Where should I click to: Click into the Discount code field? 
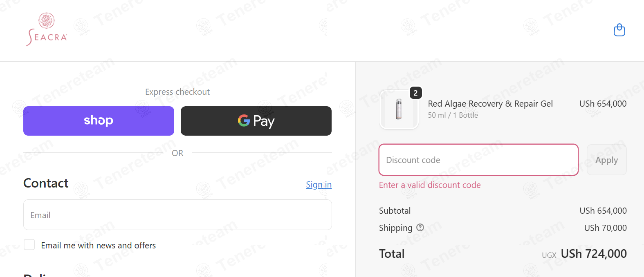[x=478, y=160]
